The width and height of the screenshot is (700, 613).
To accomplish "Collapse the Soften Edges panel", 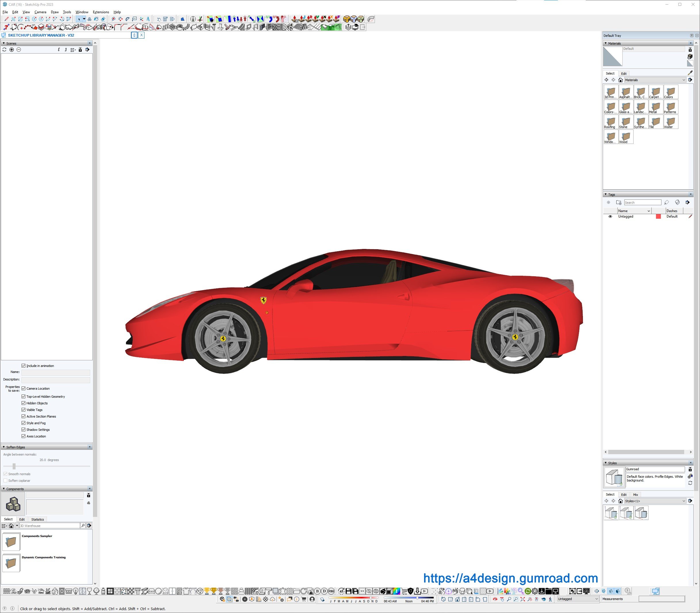I will 4,447.
